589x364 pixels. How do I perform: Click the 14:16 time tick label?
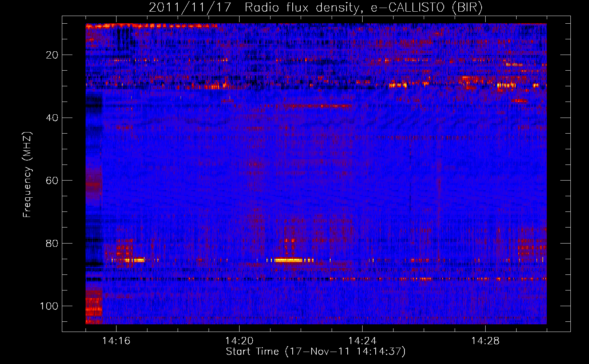coord(116,341)
